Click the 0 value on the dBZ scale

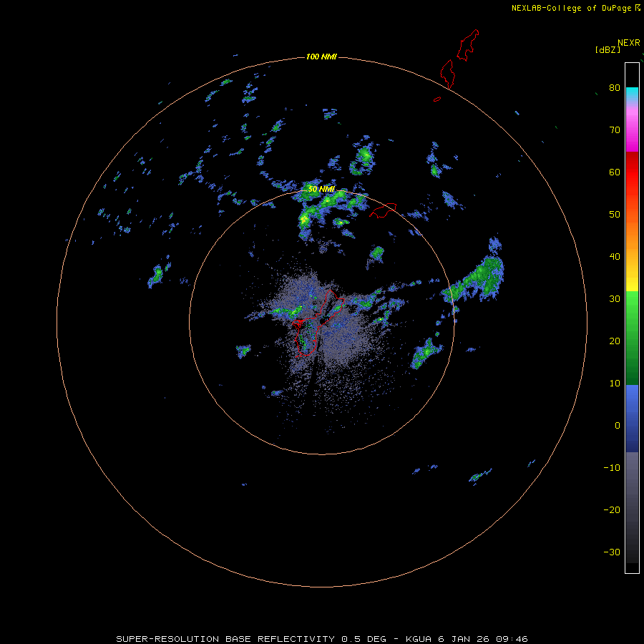pyautogui.click(x=618, y=426)
